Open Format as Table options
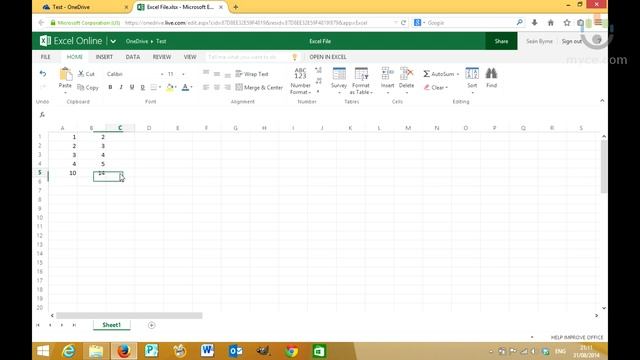This screenshot has width=640, height=360. 361,81
